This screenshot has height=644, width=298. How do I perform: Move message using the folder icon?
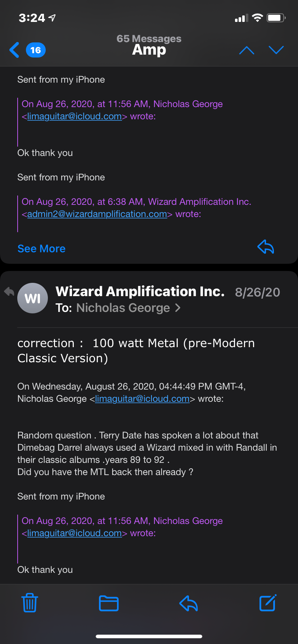[109, 603]
